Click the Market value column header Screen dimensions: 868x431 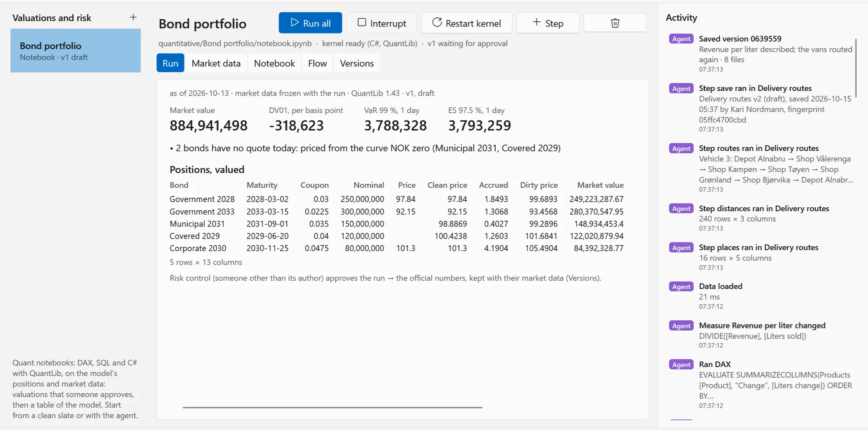tap(600, 185)
